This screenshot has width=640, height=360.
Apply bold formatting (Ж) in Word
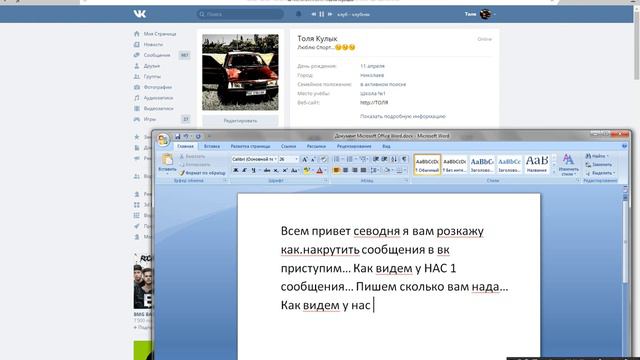[236, 170]
